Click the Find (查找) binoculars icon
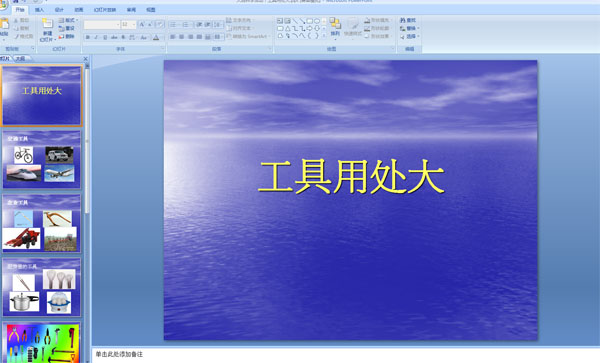The width and height of the screenshot is (600, 363). (403, 20)
